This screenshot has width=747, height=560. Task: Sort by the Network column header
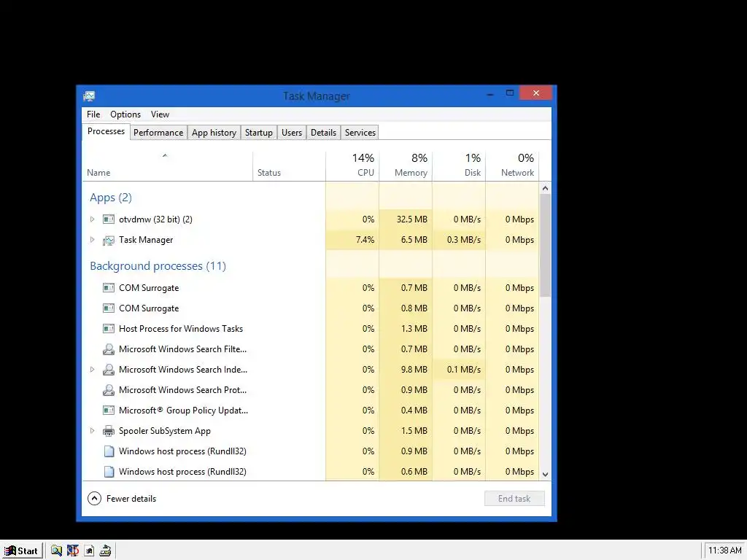513,166
